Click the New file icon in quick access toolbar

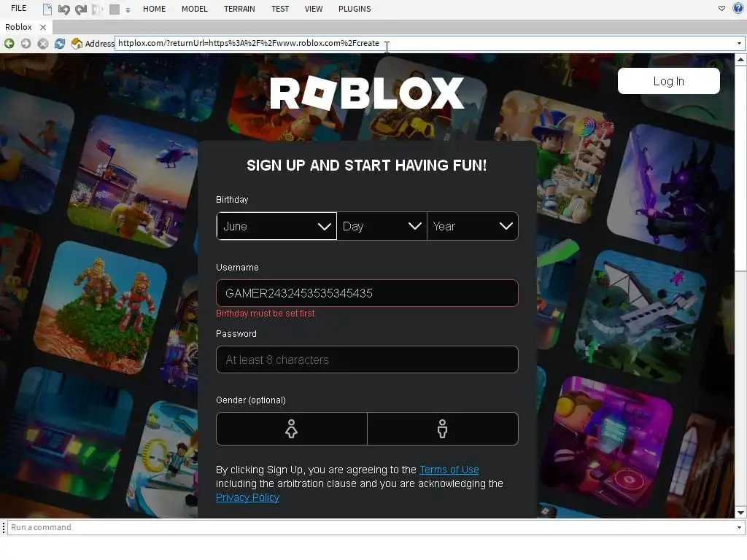47,9
